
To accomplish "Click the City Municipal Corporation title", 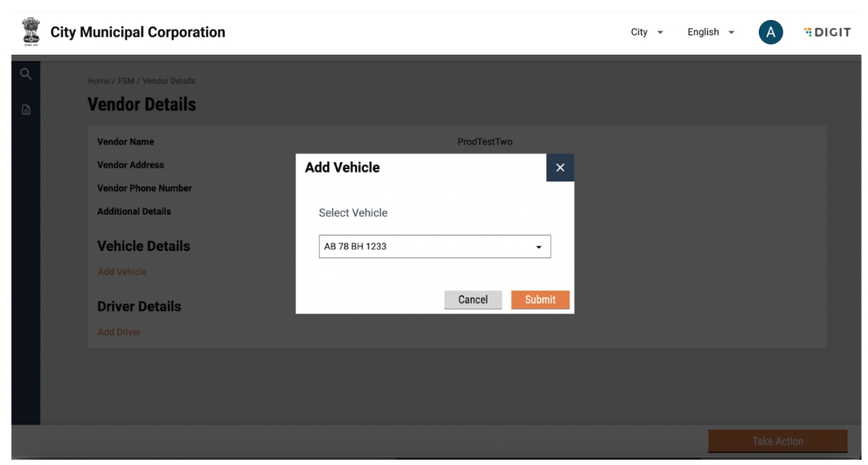I will (x=138, y=32).
